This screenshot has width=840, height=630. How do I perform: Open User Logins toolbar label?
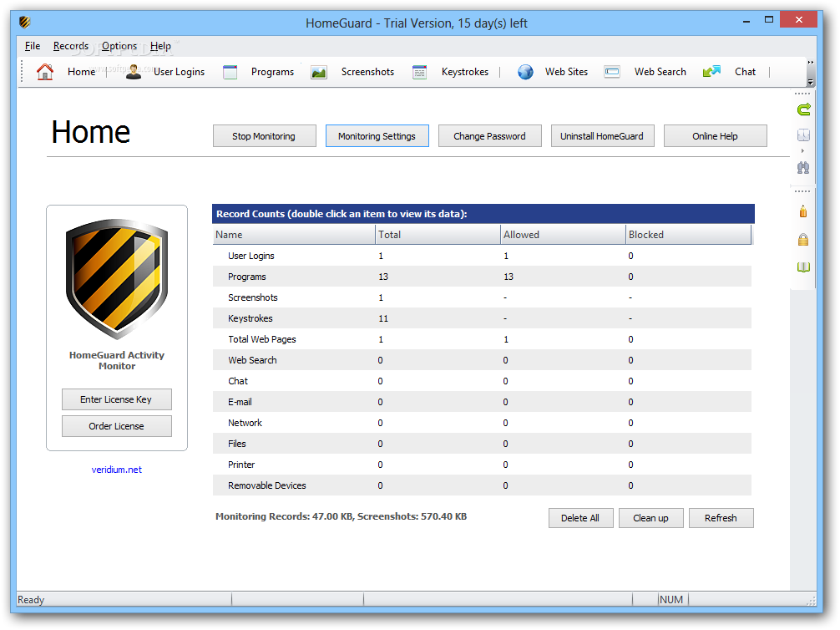pos(179,72)
